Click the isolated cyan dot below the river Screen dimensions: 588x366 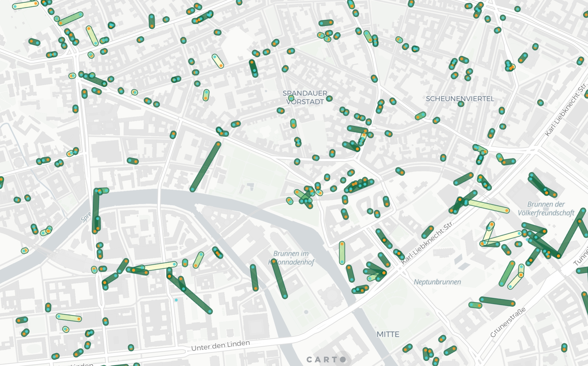point(176,300)
